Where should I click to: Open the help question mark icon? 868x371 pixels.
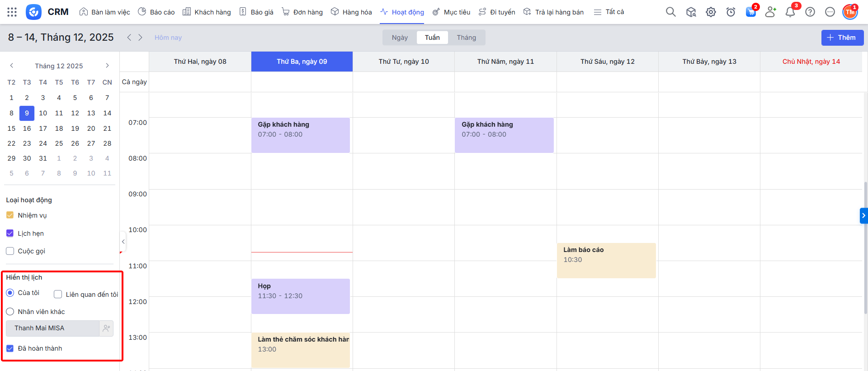[810, 12]
